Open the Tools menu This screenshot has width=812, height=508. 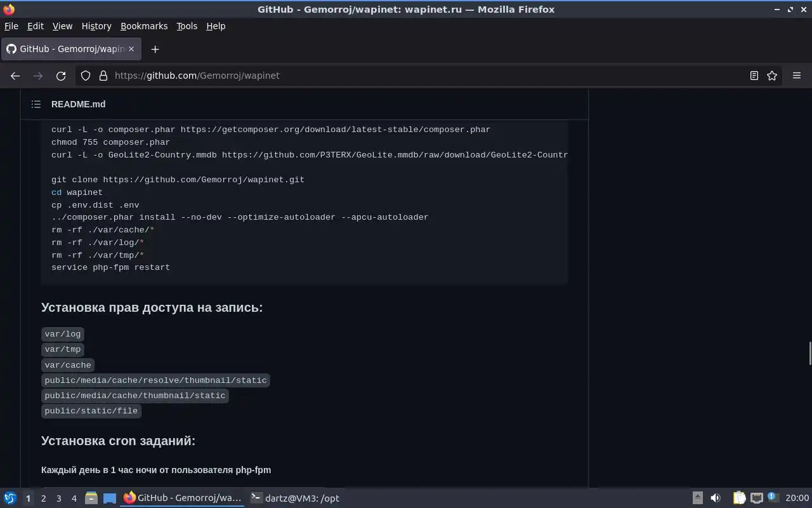coord(187,26)
